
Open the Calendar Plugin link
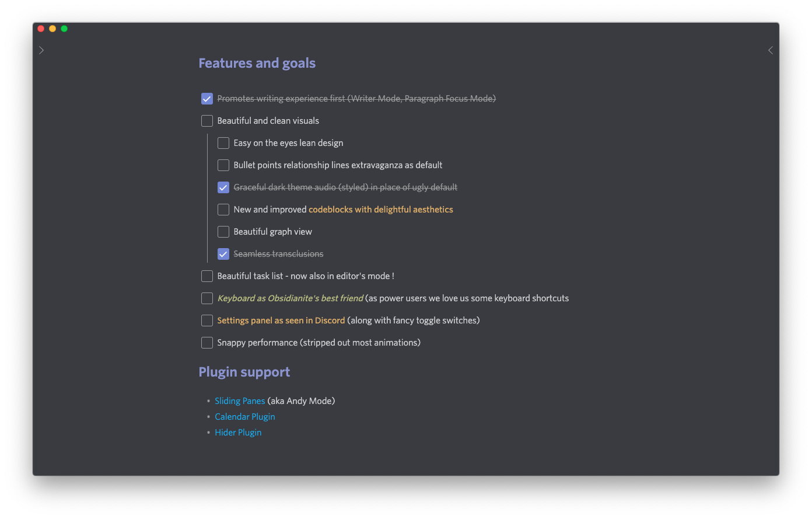click(245, 417)
